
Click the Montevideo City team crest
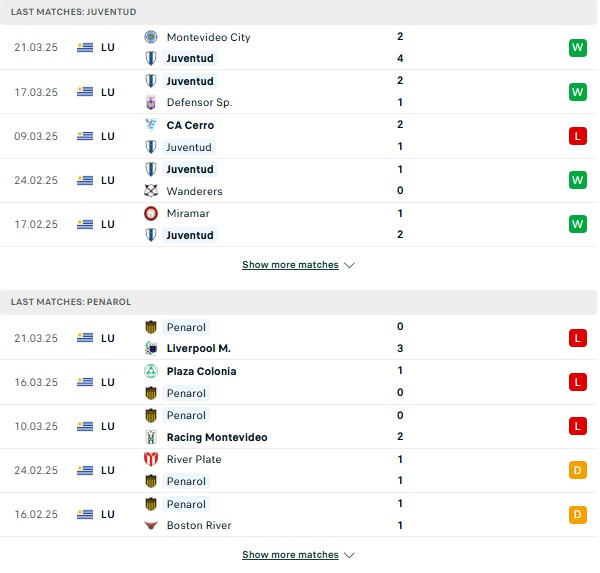click(x=151, y=37)
